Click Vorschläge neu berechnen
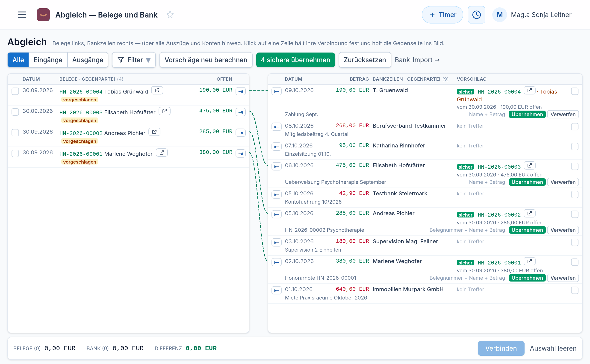 [206, 60]
